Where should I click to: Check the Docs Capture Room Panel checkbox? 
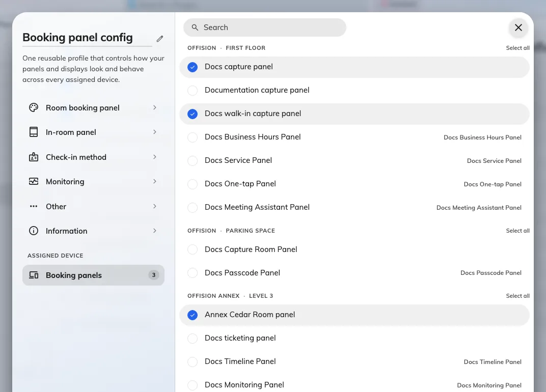[x=193, y=249]
